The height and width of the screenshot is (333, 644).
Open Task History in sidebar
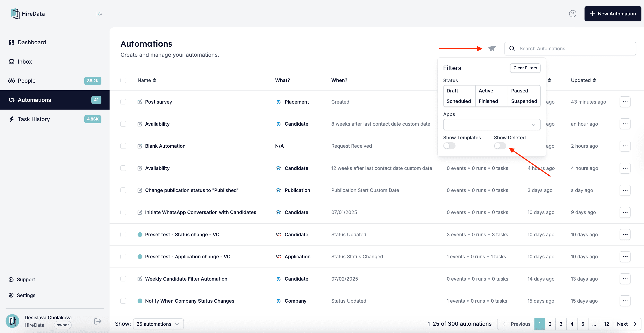(x=55, y=119)
